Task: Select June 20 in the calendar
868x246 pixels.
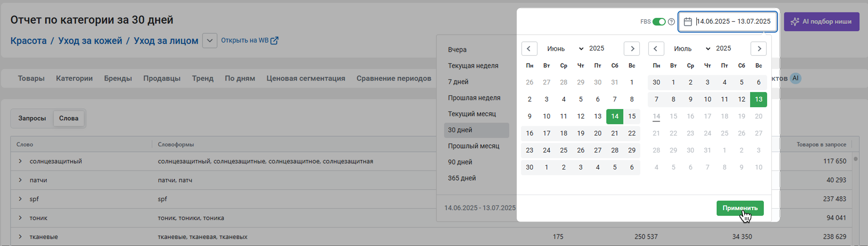Action: (597, 133)
